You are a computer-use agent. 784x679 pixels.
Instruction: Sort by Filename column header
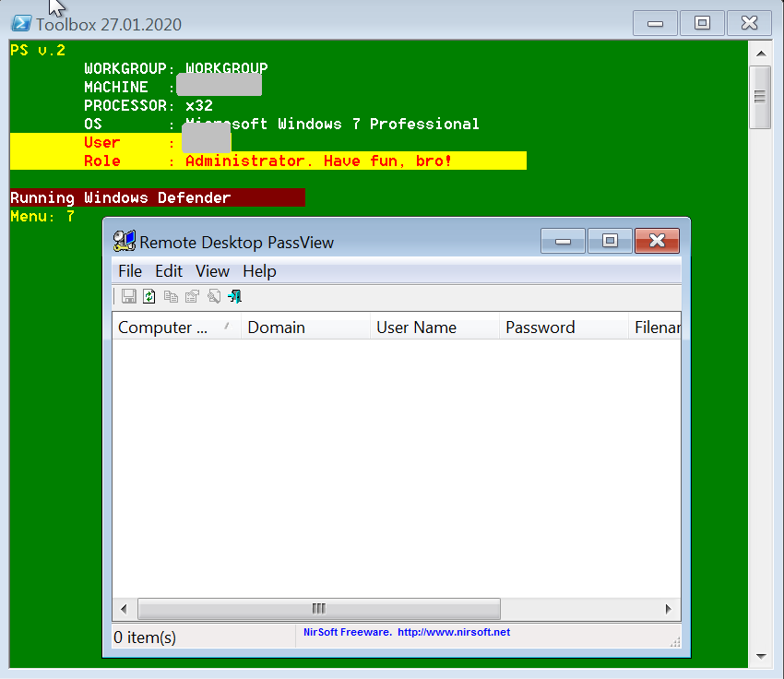(655, 327)
